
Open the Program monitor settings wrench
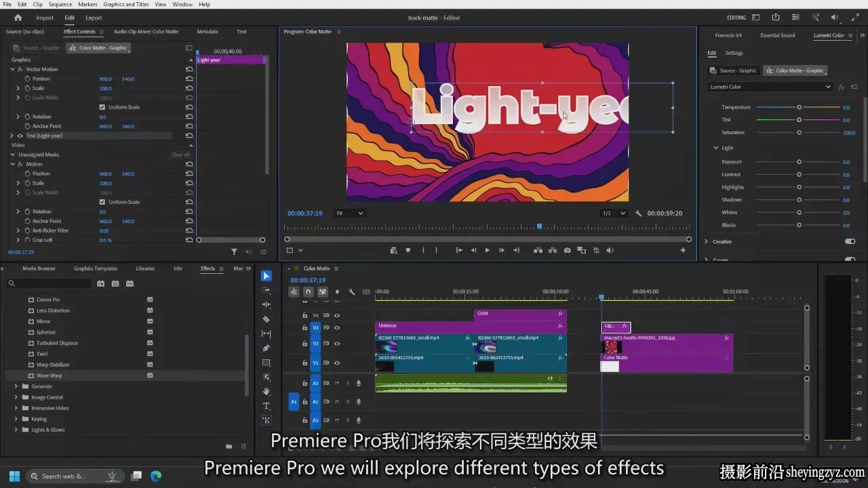tap(638, 213)
